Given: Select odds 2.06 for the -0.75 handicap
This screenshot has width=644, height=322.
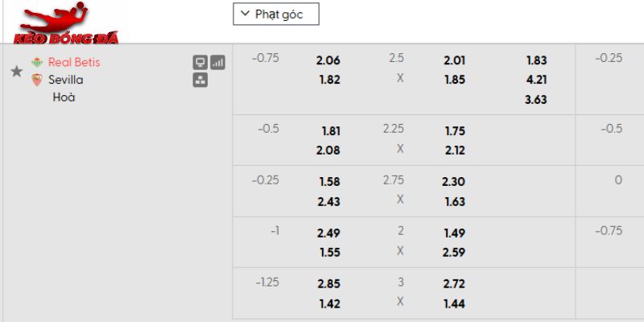Looking at the screenshot, I should pos(328,60).
